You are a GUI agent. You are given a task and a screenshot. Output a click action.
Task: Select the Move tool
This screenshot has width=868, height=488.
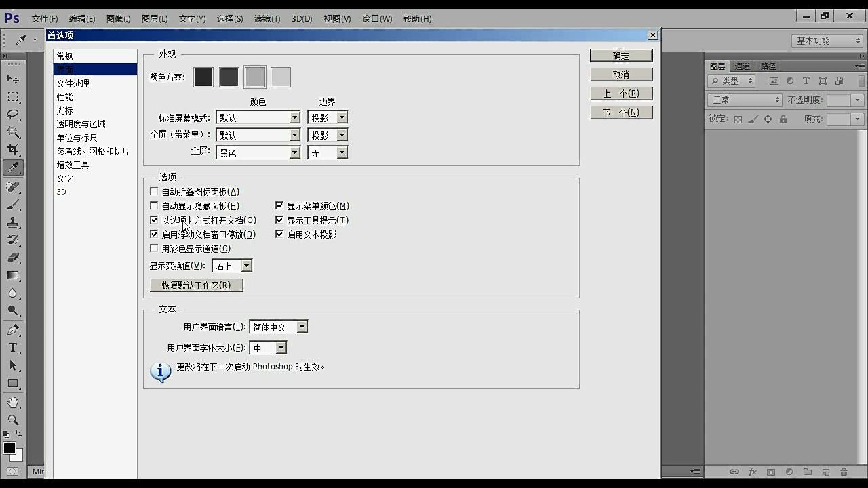pyautogui.click(x=13, y=79)
